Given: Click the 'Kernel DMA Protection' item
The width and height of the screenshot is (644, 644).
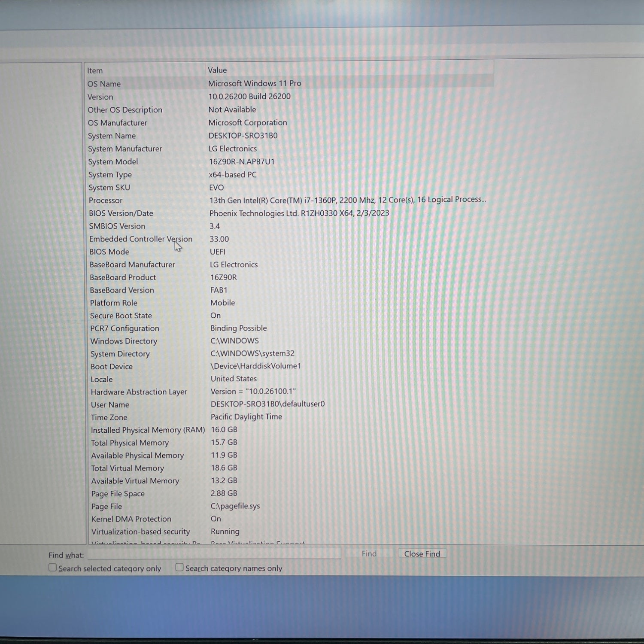Looking at the screenshot, I should [x=131, y=519].
